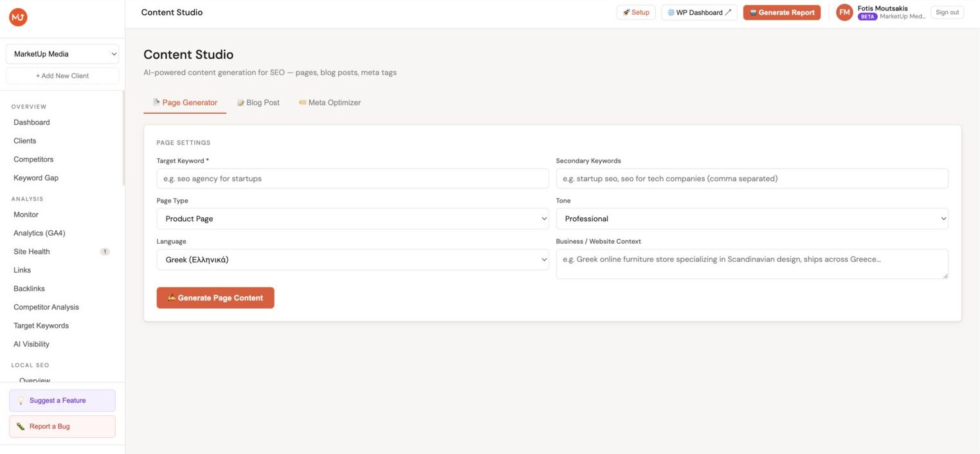980x454 pixels.
Task: Open the MarketUp Media client dropdown
Action: 62,54
